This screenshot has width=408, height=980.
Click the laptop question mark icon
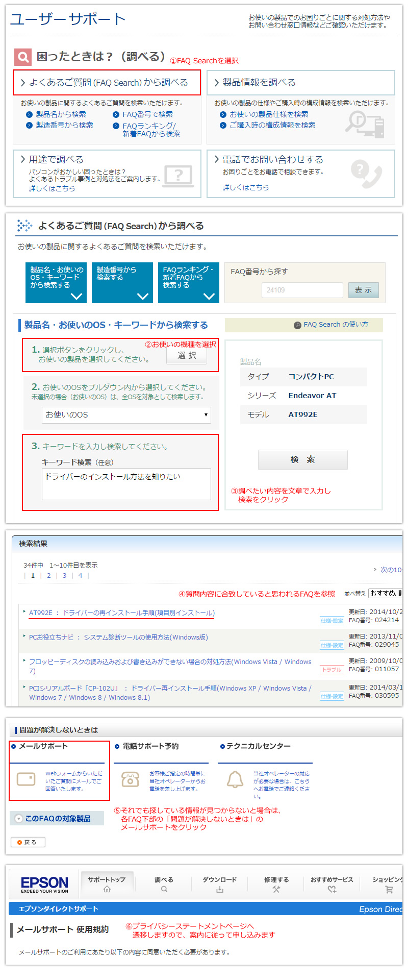click(x=178, y=177)
